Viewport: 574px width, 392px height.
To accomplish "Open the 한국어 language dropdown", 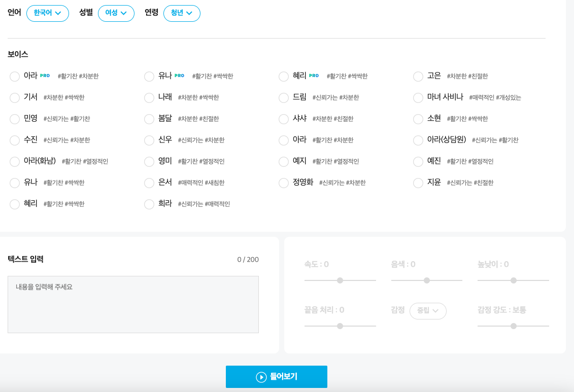I will pyautogui.click(x=48, y=13).
